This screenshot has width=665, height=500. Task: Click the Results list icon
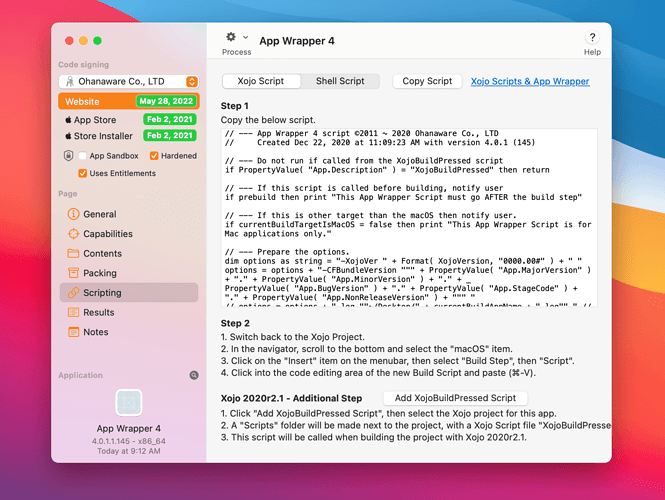pyautogui.click(x=73, y=312)
